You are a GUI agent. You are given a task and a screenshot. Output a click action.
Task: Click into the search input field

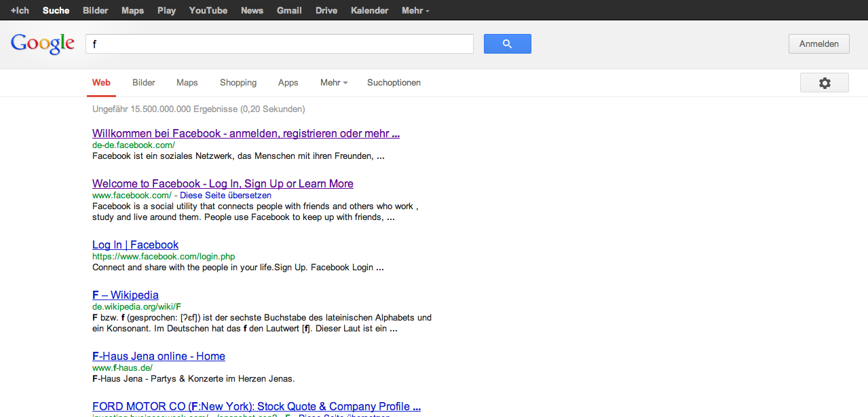pyautogui.click(x=279, y=44)
